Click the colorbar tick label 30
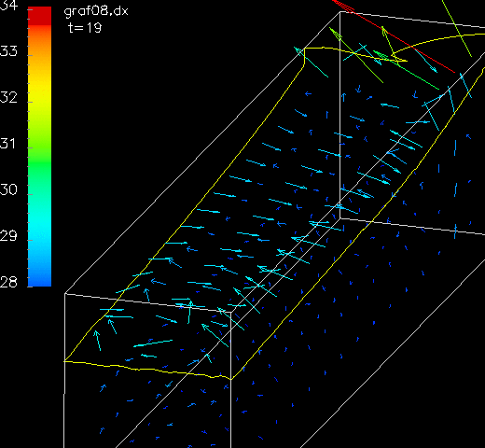The width and height of the screenshot is (485, 448). point(8,189)
